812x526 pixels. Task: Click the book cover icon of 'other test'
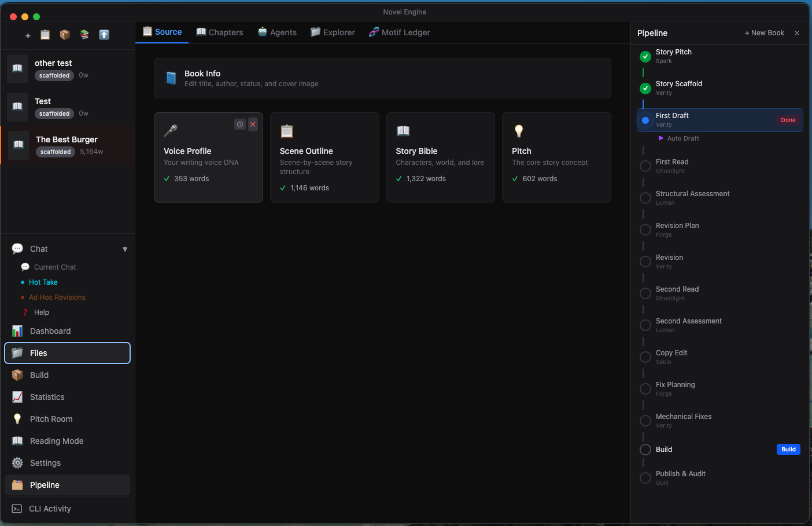pos(17,69)
